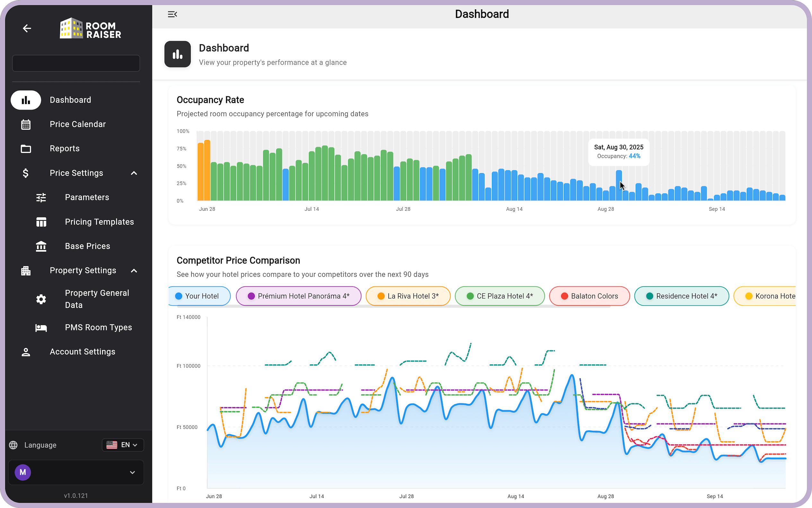Toggle the Balaton Colors legend chip
This screenshot has height=508, width=812.
[589, 296]
